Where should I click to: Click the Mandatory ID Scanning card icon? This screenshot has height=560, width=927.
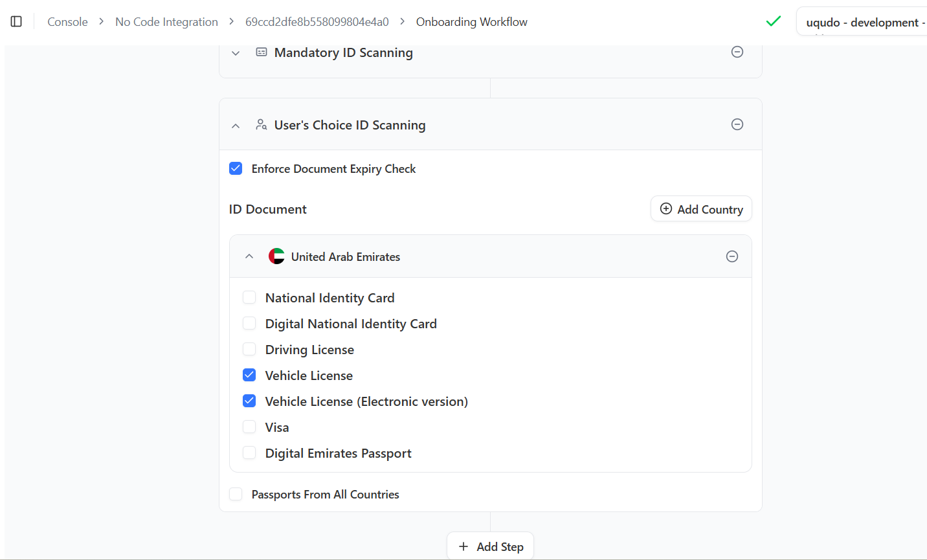[x=262, y=52]
